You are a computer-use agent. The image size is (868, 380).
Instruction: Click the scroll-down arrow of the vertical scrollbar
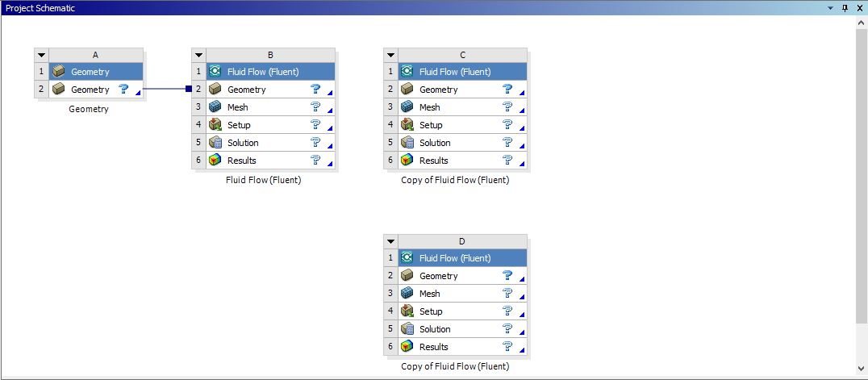[x=861, y=368]
